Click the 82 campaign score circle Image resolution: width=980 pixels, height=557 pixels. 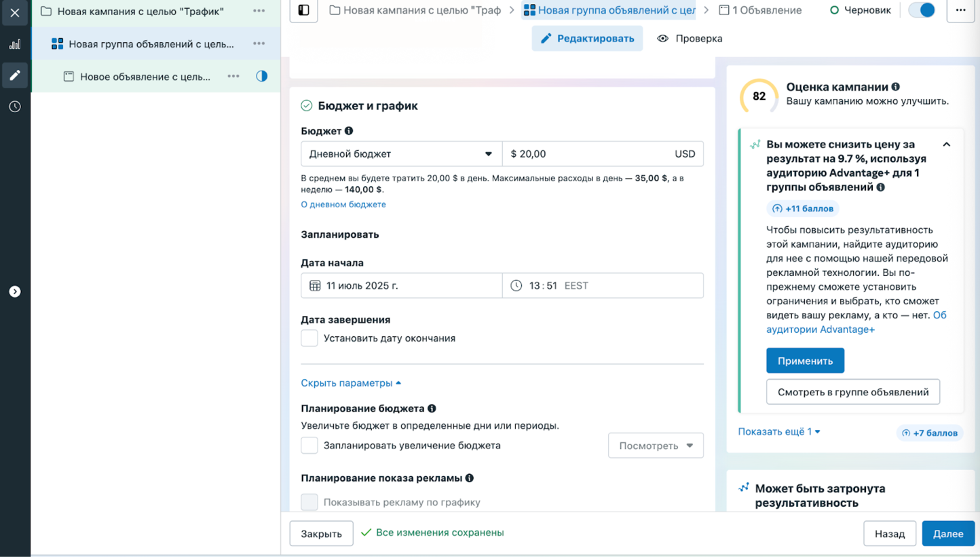(757, 97)
